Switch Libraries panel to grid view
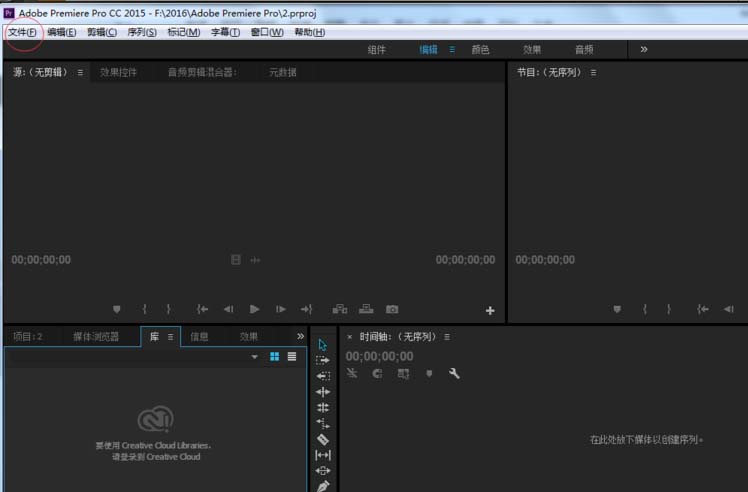 pyautogui.click(x=274, y=356)
